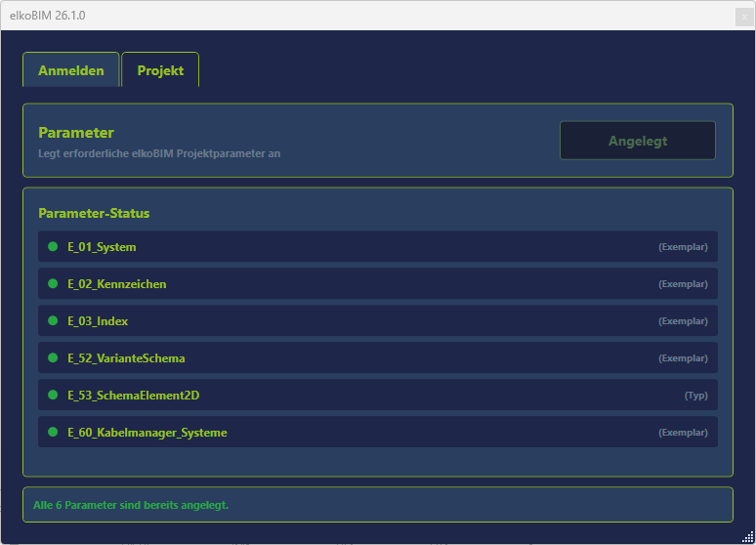Close the elkoBIM window
Image resolution: width=756 pixels, height=545 pixels.
pos(744,17)
